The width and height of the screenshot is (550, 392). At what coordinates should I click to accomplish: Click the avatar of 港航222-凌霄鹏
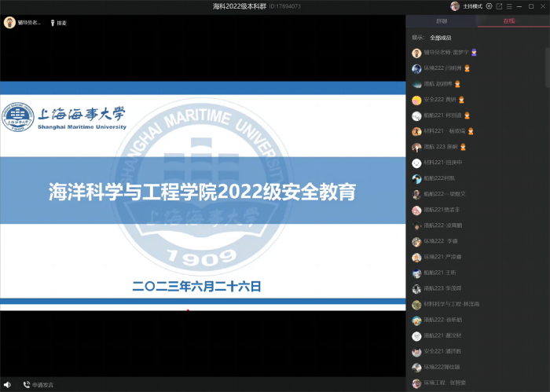pos(416,226)
